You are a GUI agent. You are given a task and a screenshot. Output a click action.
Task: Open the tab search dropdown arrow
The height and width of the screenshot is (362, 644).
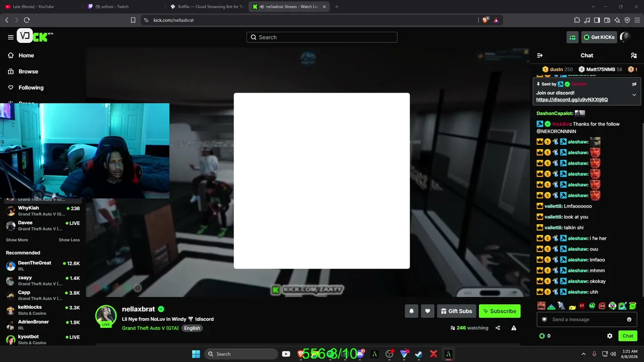coord(593,7)
